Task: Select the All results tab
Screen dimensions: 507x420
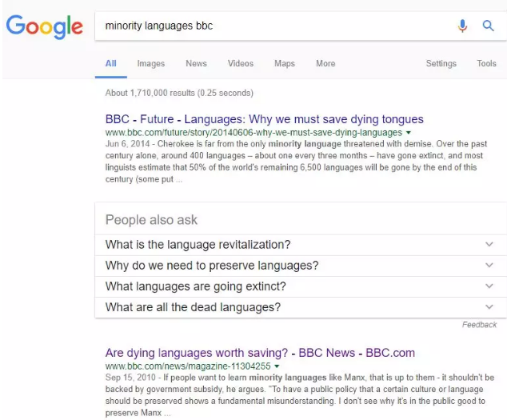Action: click(111, 63)
